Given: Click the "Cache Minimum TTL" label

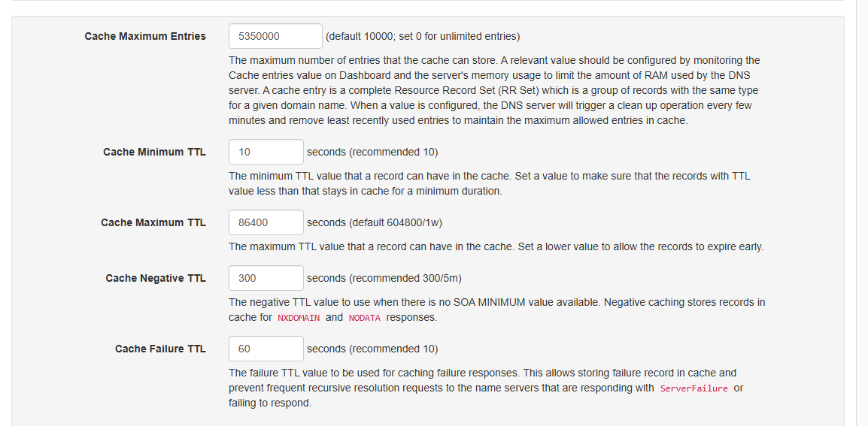Looking at the screenshot, I should click(154, 152).
